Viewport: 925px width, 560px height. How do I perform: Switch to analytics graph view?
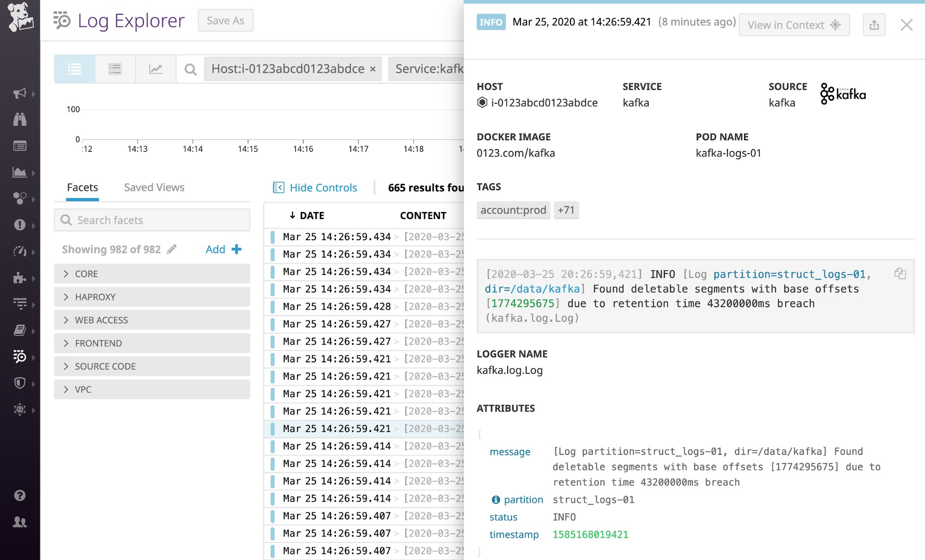pos(155,69)
